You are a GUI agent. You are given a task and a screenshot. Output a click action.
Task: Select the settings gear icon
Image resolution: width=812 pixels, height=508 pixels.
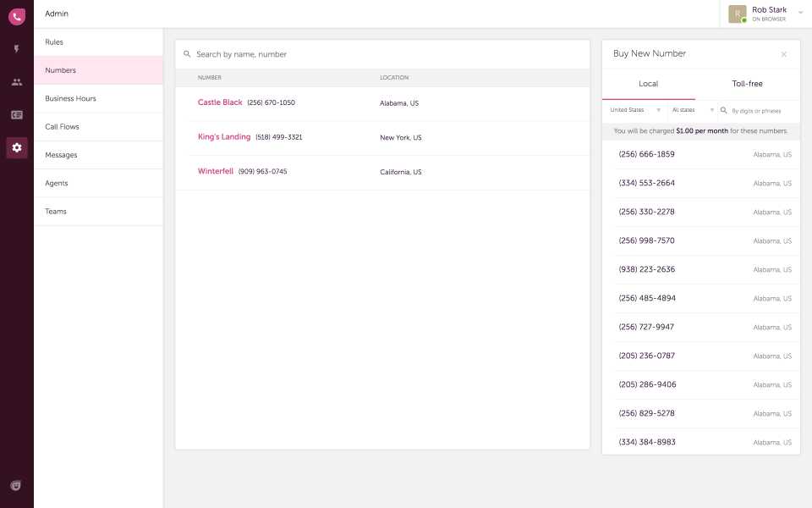(16, 147)
